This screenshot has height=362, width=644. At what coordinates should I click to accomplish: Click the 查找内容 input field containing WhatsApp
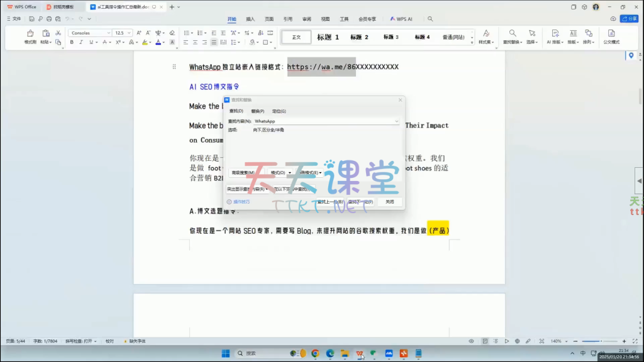click(321, 121)
